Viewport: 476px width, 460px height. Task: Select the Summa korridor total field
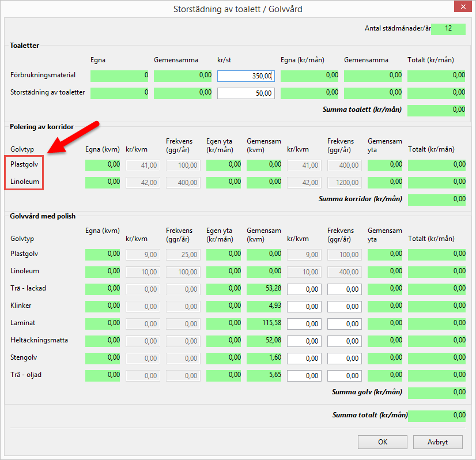(x=436, y=200)
